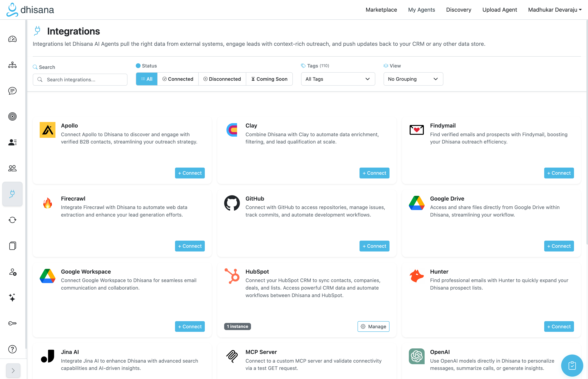This screenshot has width=588, height=379.
Task: Open Madhukar Devaraju account menu
Action: (554, 10)
